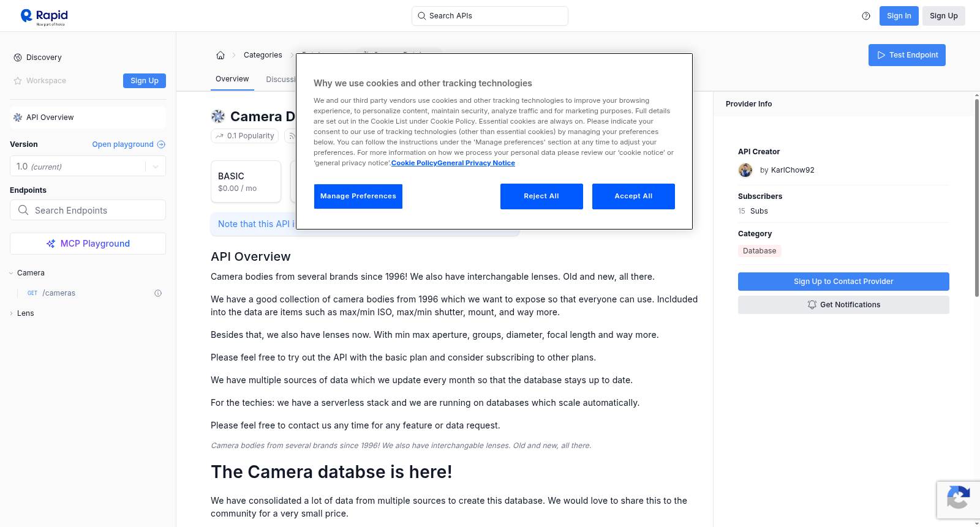
Task: Click the reCAPTCHA badge
Action: 958,500
